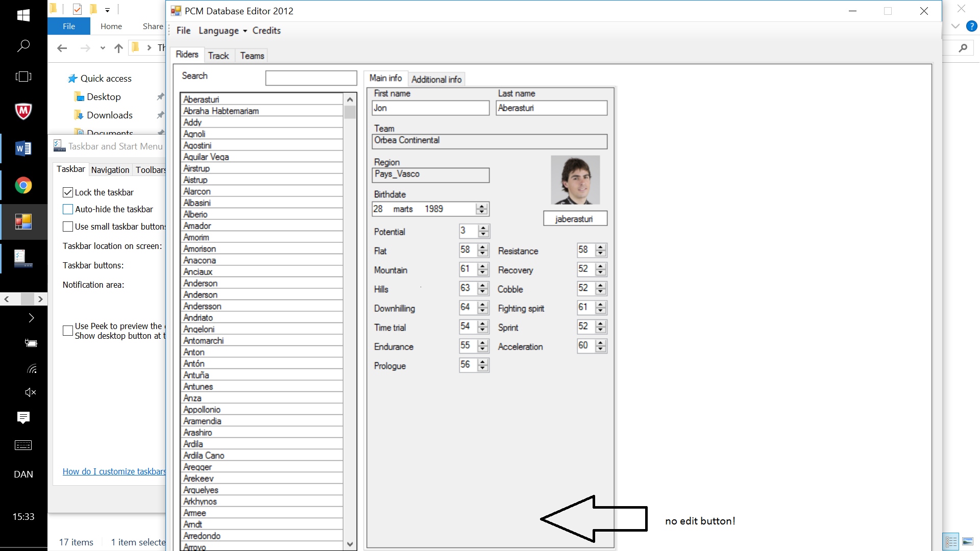Click the rider Search input field
This screenshot has height=551, width=980.
pyautogui.click(x=311, y=78)
